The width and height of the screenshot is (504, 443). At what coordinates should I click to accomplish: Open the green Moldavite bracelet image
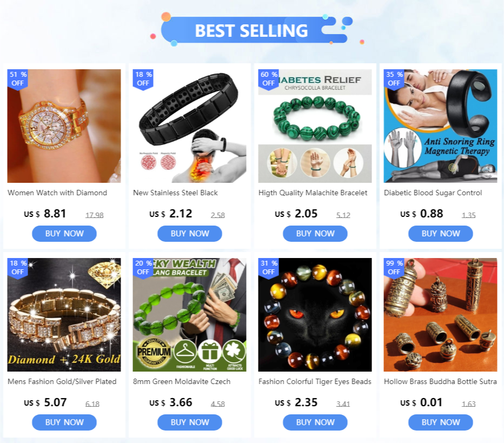[x=190, y=315]
